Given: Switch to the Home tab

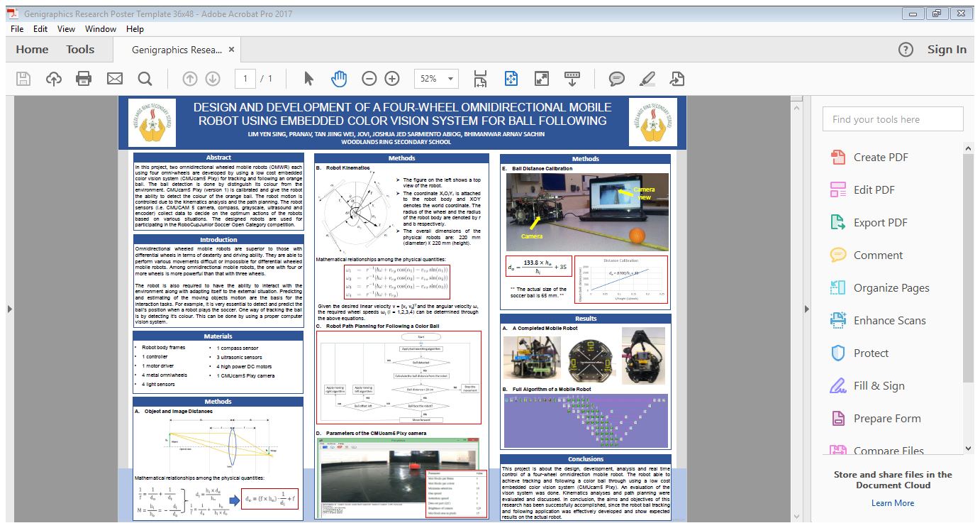Looking at the screenshot, I should [32, 50].
